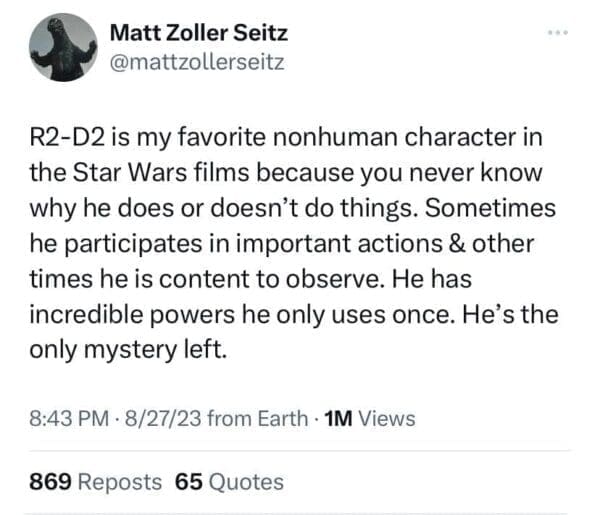Screen dimensions: 600x515
Task: Open the 869 Reposts list
Action: 94,481
